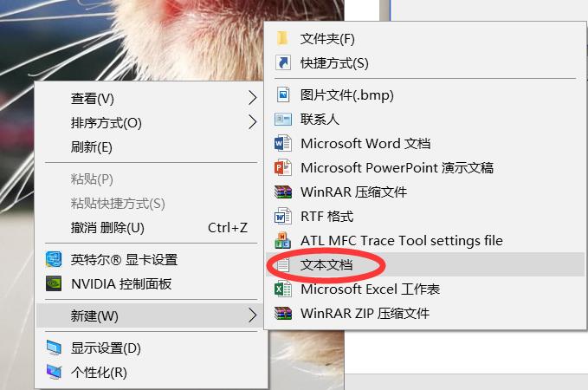Viewport: 588px width, 390px height.
Task: Expand the 排序方式(O) submenu arrow
Action: click(x=253, y=122)
